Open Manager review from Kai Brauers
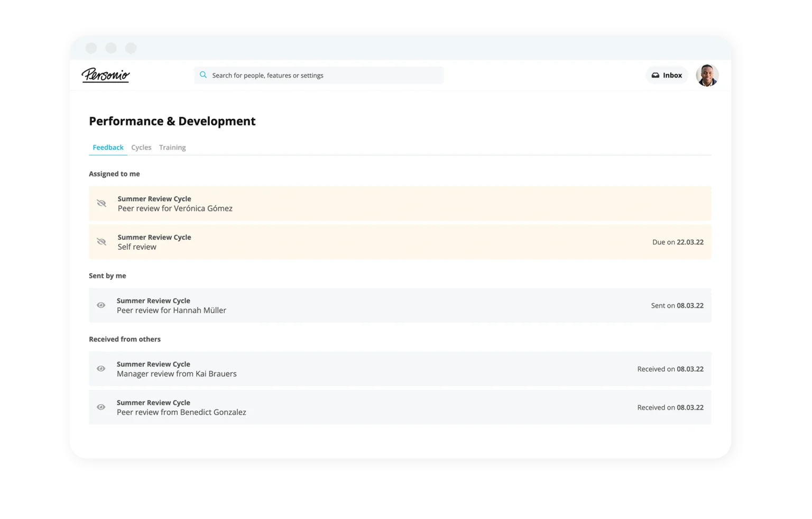 (x=400, y=369)
